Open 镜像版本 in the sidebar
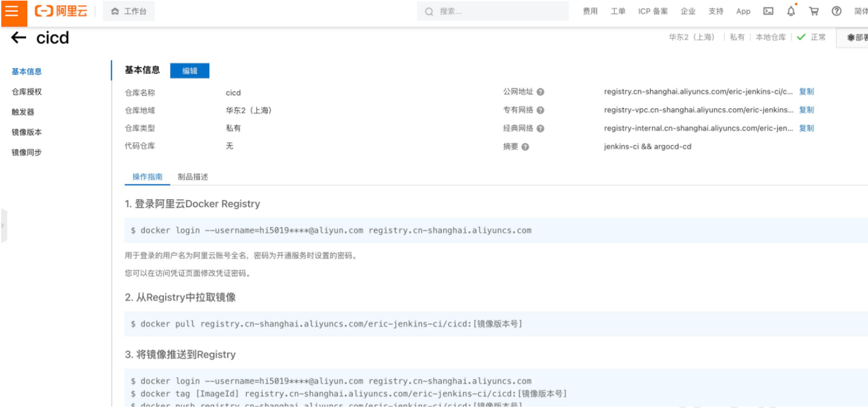This screenshot has width=868, height=408. (27, 132)
